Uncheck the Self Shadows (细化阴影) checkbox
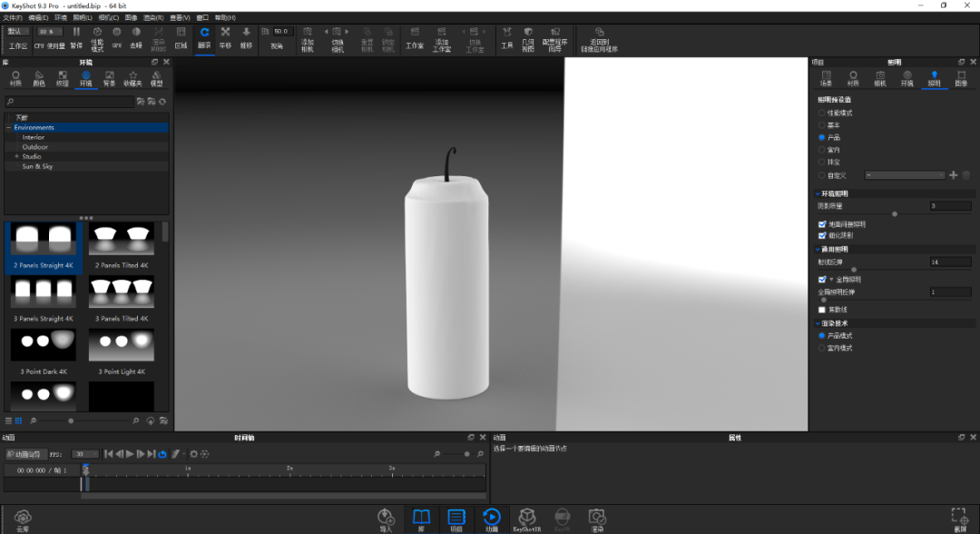980x534 pixels. tap(822, 235)
